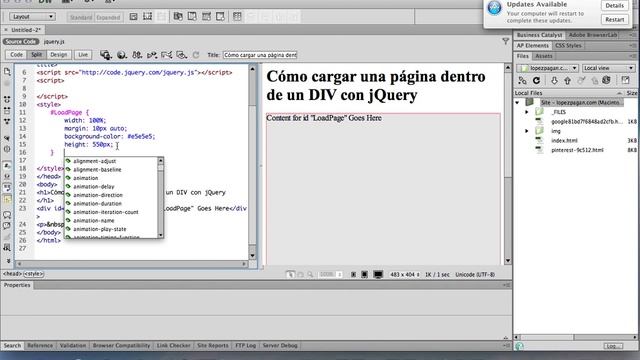The image size is (640, 360).
Task: Select the Hand tool in status bar
Action: pos(300,275)
